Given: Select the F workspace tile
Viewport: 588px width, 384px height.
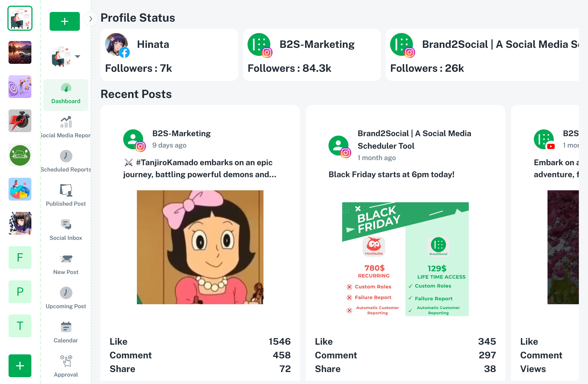Looking at the screenshot, I should pos(20,258).
